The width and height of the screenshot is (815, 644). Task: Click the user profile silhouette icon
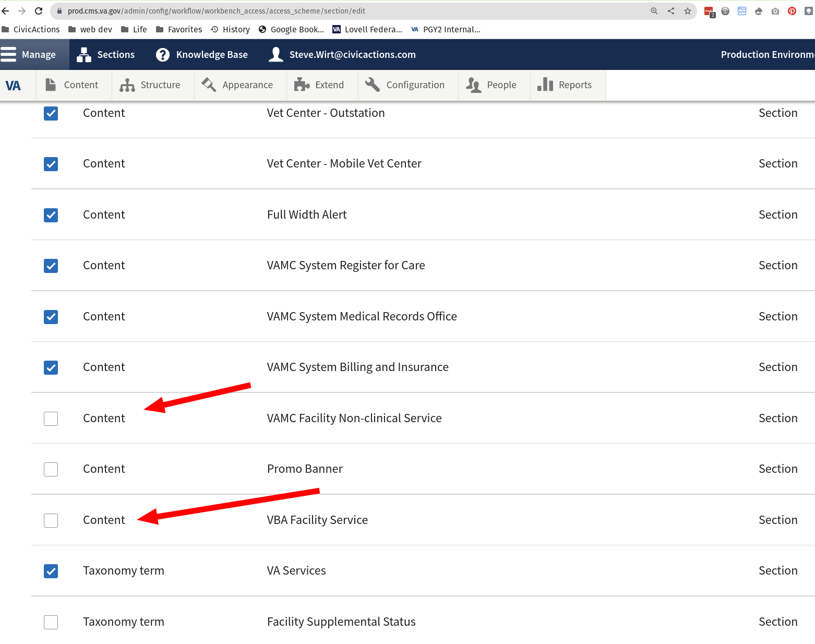point(276,54)
